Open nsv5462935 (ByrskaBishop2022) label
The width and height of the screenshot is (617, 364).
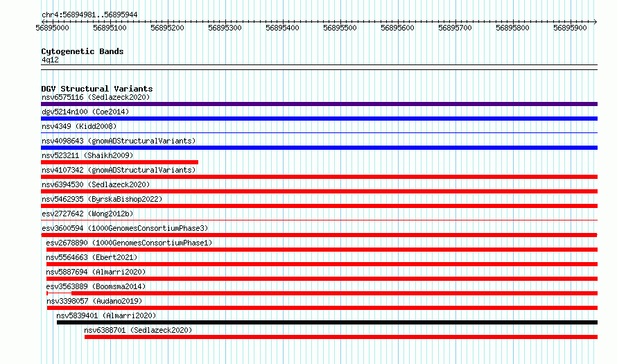click(102, 199)
